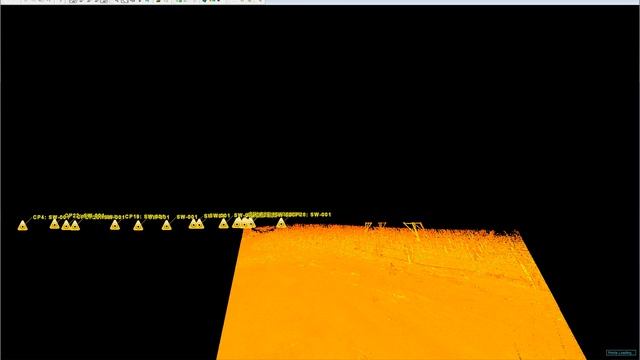Click the points loading status indicator

620,353
